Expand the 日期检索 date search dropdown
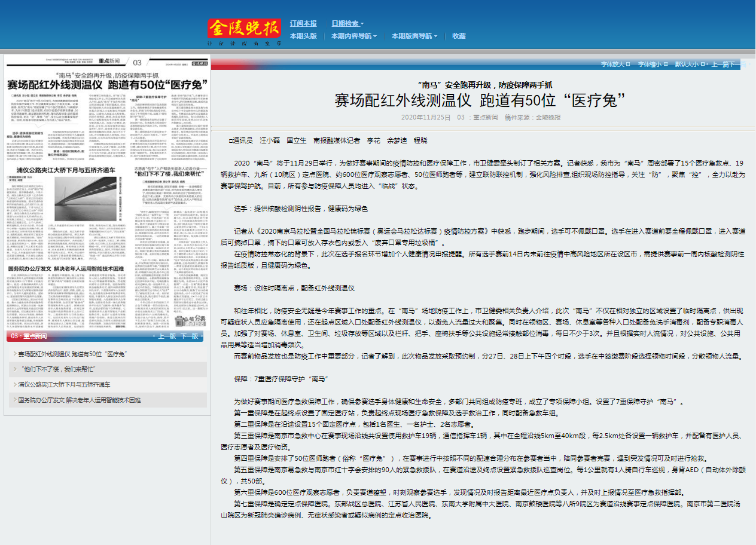Screen dimensions: 756x545 pos(347,23)
